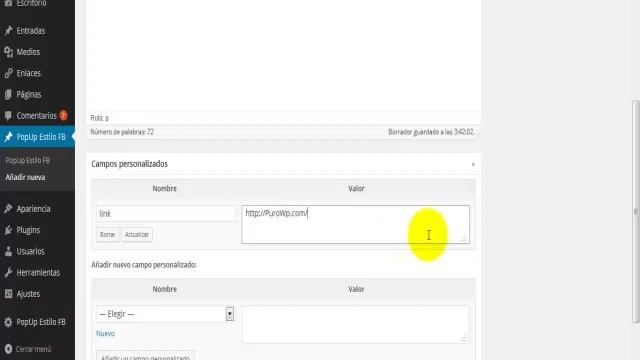Collapse the Campos personalizados panel
Image resolution: width=640 pixels, height=360 pixels.
(473, 164)
